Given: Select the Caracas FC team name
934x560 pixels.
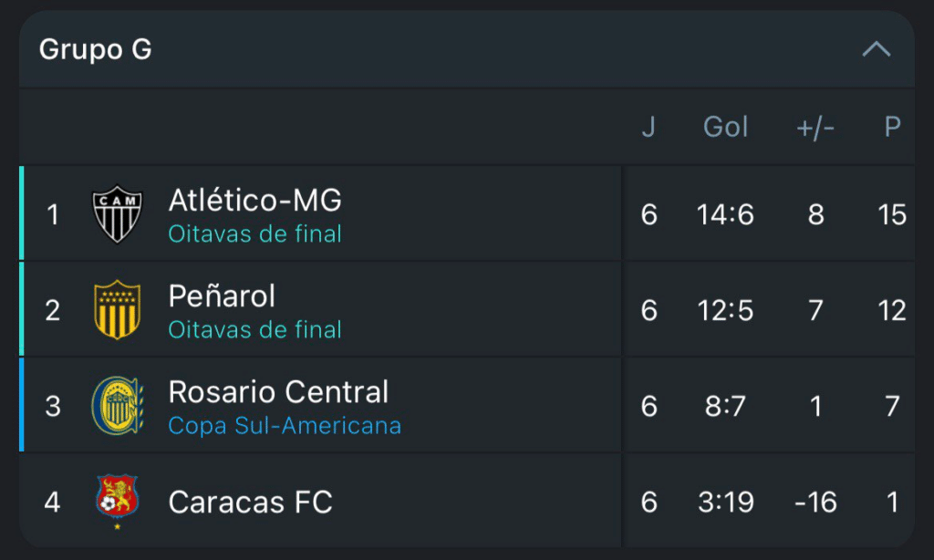Looking at the screenshot, I should coord(251,502).
